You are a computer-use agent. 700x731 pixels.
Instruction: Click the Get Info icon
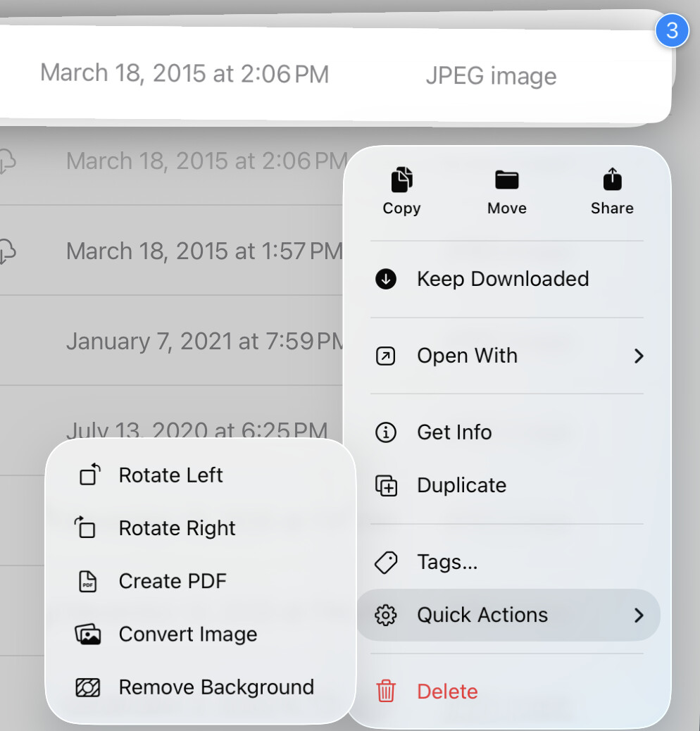tap(386, 432)
